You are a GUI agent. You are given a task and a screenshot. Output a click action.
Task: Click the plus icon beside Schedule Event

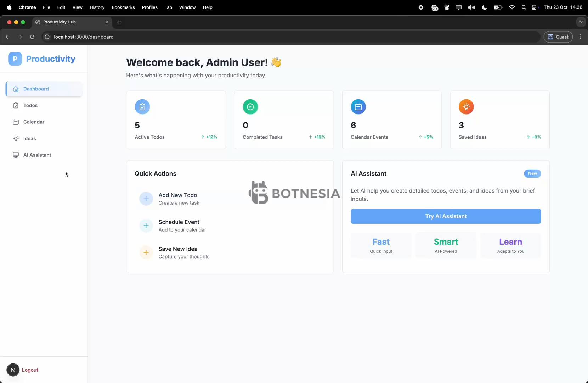click(x=146, y=226)
